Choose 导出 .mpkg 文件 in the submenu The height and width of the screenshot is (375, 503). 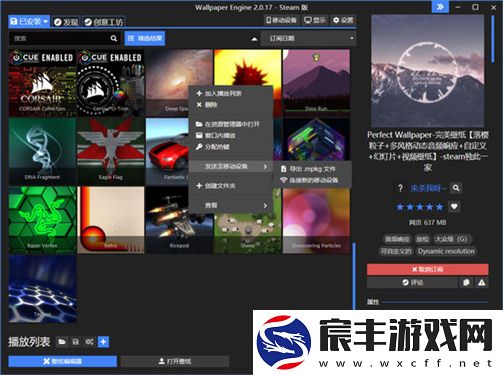[x=313, y=169]
